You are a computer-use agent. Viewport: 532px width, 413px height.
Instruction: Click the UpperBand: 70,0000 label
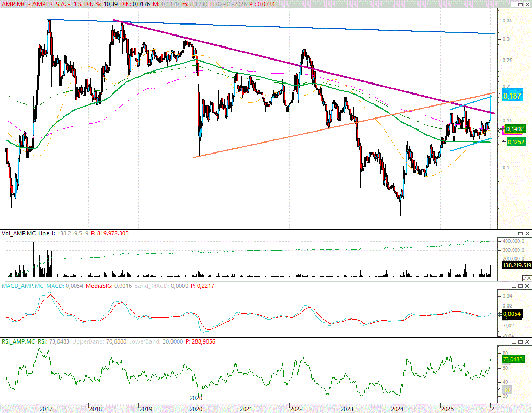point(99,342)
